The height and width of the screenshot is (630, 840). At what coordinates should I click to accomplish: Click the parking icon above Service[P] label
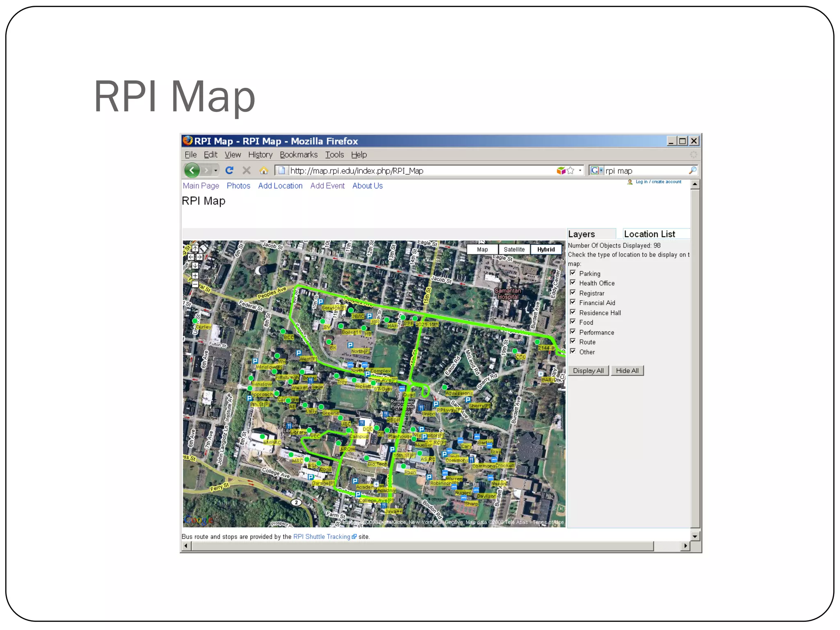point(321,301)
